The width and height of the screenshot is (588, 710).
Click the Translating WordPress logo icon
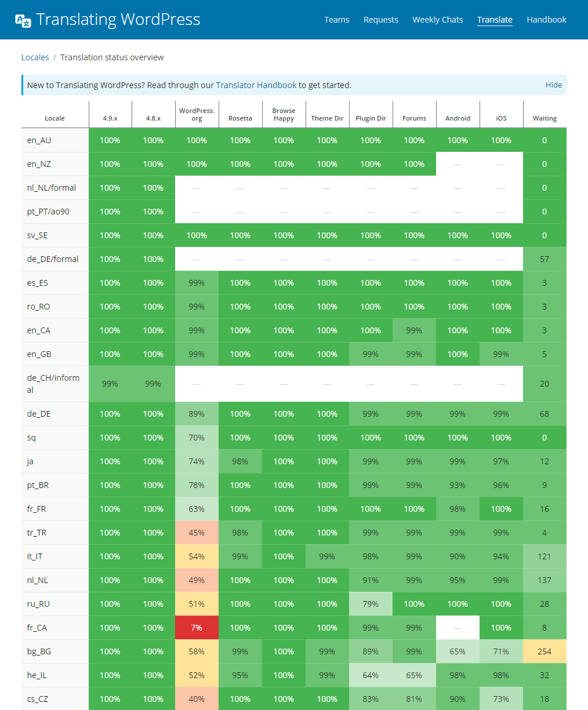tap(23, 20)
